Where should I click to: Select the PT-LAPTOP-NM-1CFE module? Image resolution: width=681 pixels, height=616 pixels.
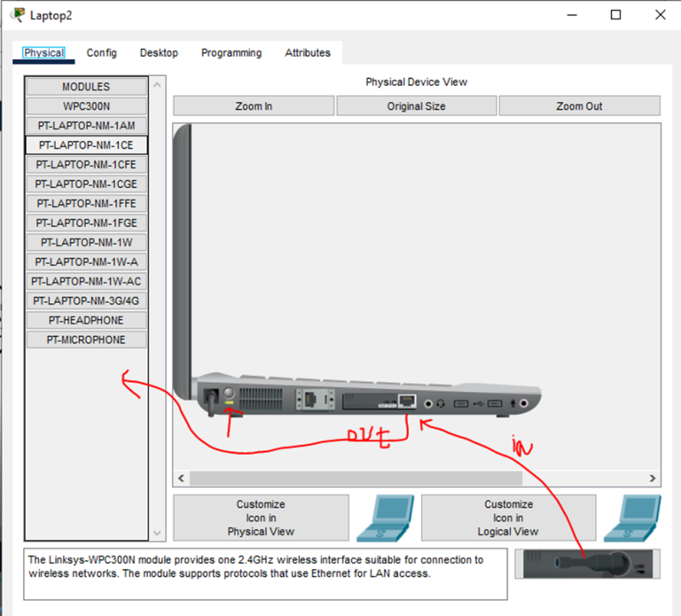(x=86, y=165)
